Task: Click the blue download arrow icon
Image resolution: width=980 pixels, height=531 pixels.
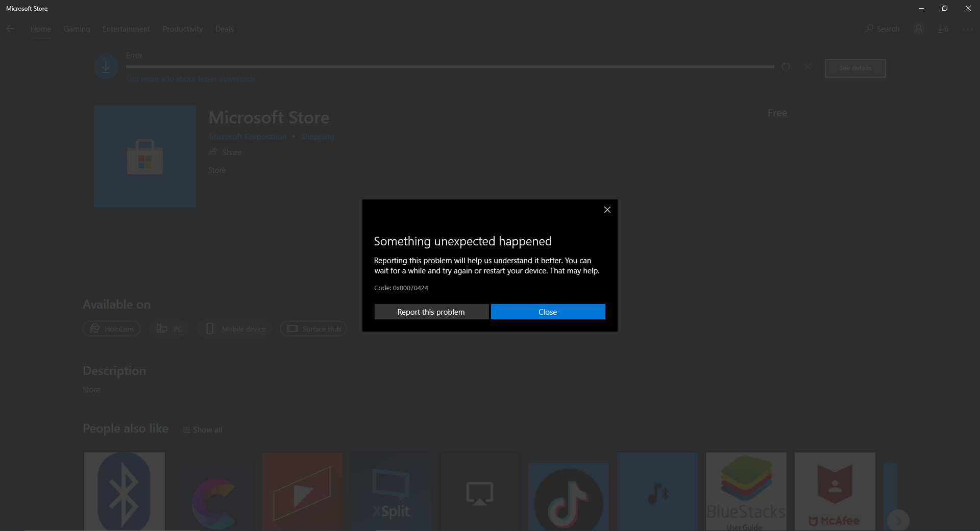Action: point(106,67)
